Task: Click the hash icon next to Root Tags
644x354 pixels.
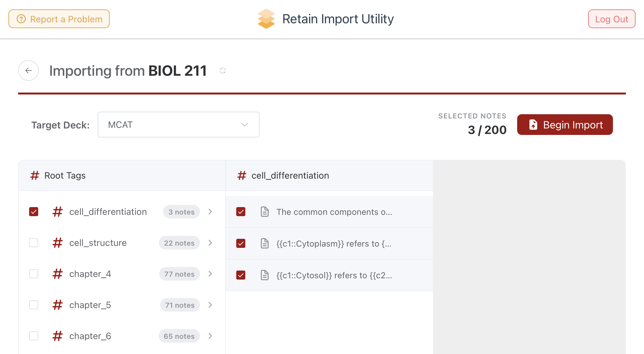Action: click(35, 175)
